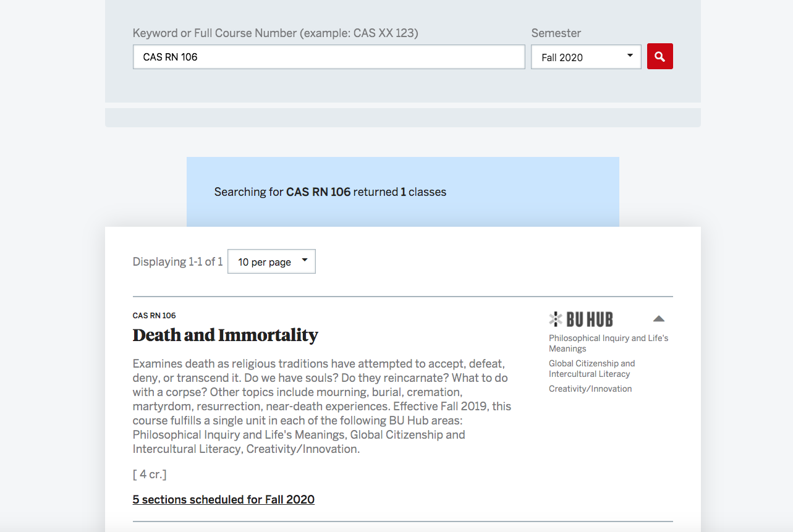793x532 pixels.
Task: Select Global Citizenship and Intercultural Literacy Hub area
Action: [x=592, y=368]
